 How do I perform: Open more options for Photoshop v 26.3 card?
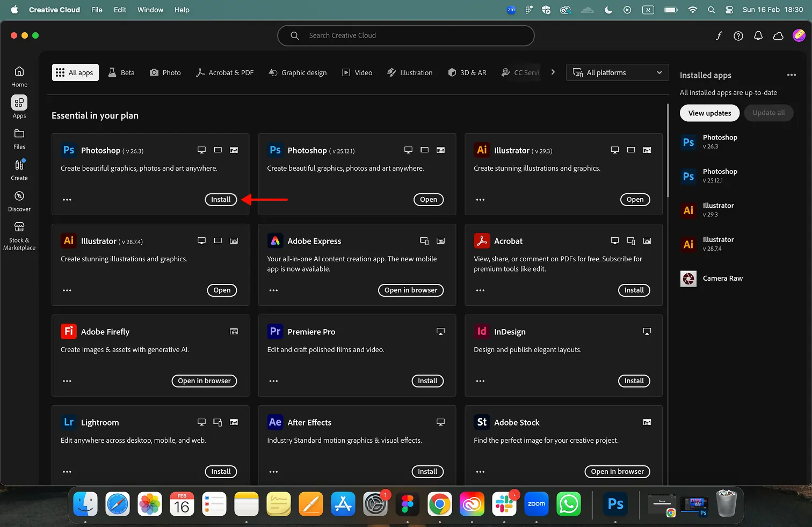click(67, 200)
